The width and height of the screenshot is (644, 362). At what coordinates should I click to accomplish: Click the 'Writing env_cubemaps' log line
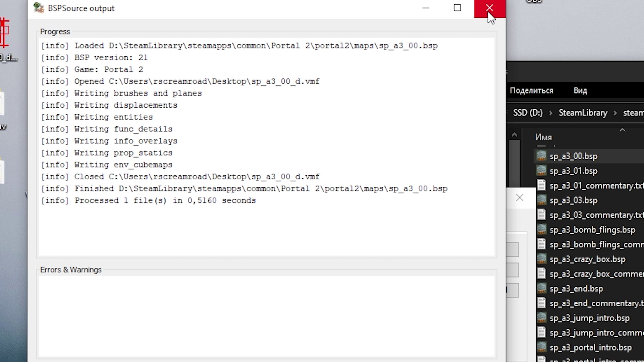(107, 165)
